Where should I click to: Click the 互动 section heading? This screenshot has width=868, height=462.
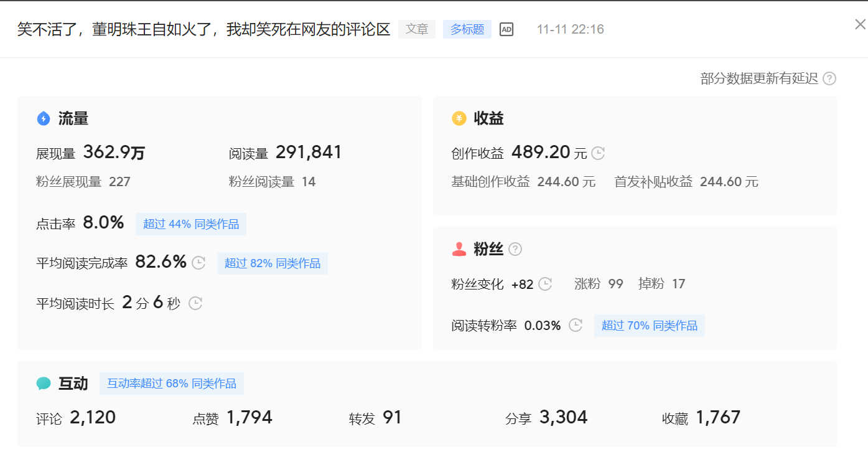[73, 384]
